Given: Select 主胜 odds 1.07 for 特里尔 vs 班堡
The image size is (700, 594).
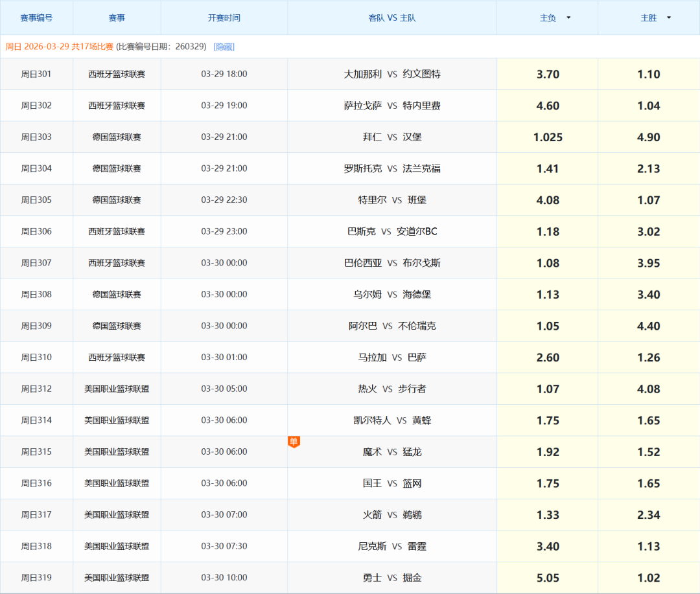Looking at the screenshot, I should pyautogui.click(x=649, y=200).
